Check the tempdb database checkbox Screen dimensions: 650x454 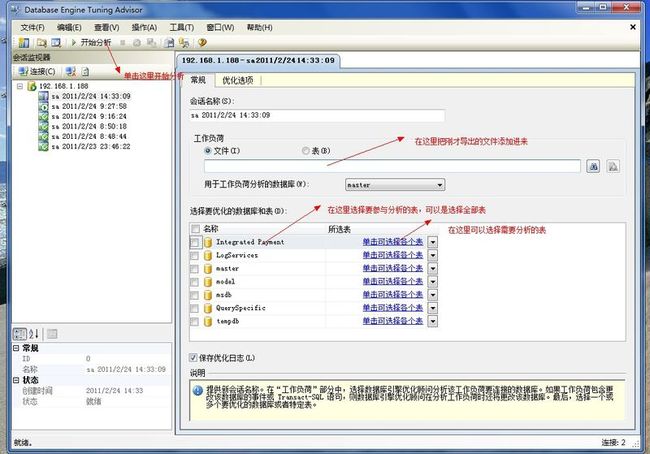[x=194, y=321]
